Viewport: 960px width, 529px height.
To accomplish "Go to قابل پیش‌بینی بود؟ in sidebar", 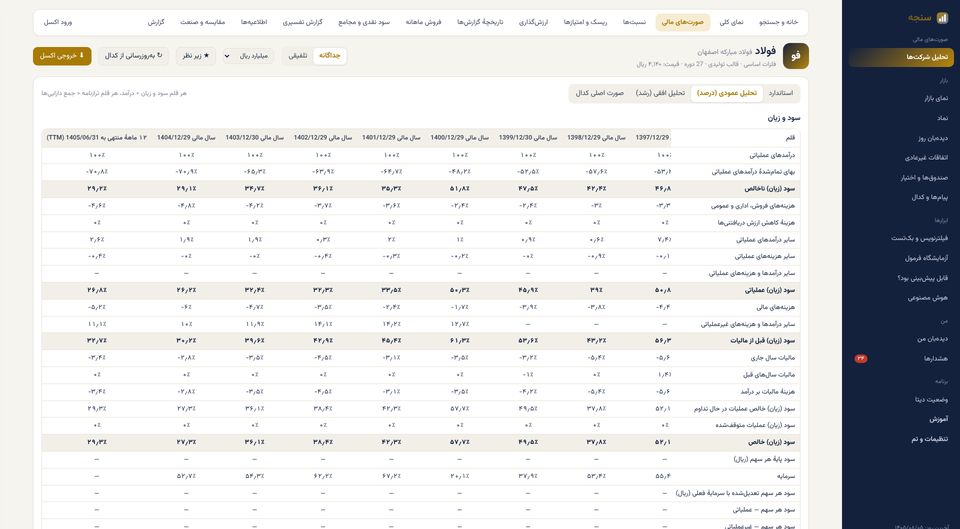I will [901, 278].
